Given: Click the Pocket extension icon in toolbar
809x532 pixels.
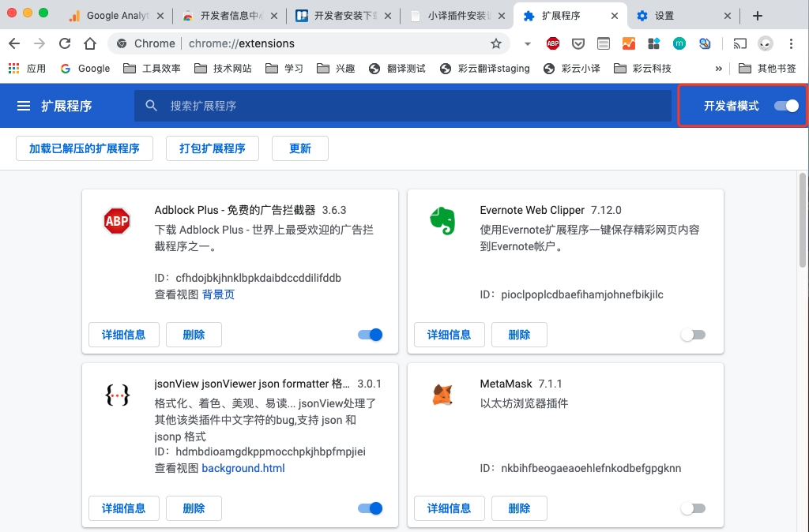Looking at the screenshot, I should coord(578,44).
